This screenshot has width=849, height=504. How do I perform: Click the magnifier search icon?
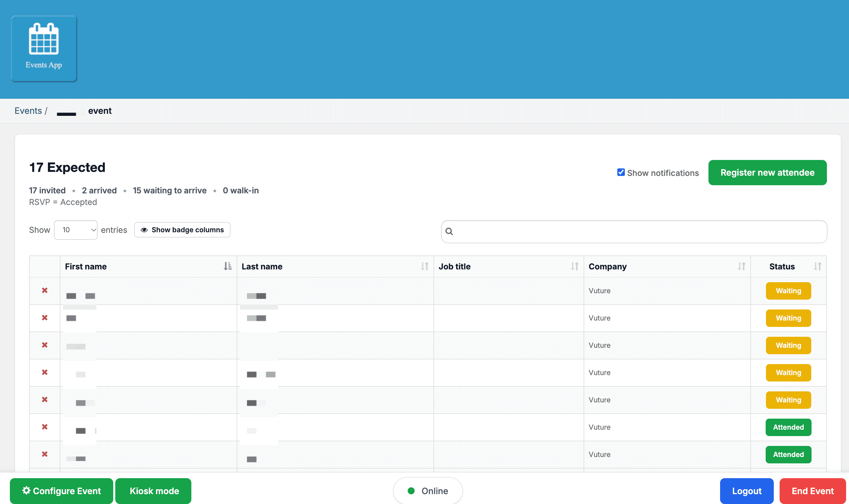coord(449,231)
